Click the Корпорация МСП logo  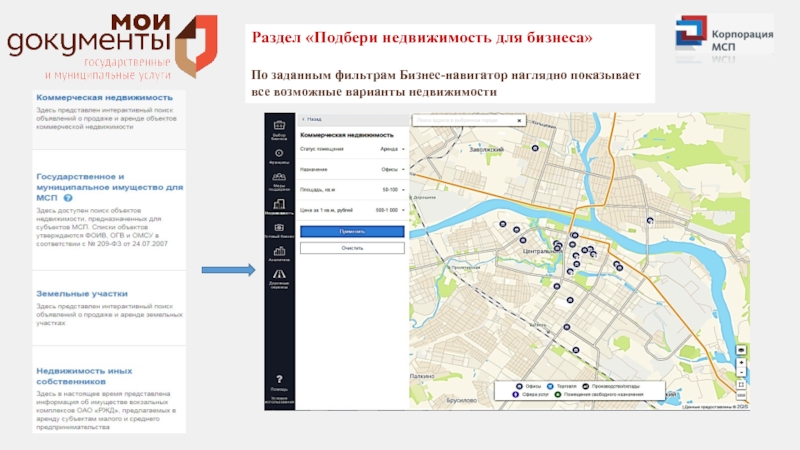(x=724, y=39)
